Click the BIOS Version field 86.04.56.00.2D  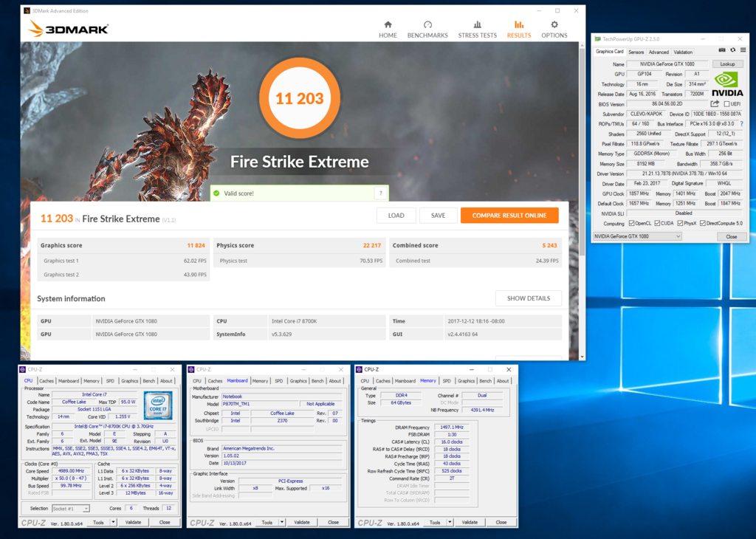(x=667, y=104)
